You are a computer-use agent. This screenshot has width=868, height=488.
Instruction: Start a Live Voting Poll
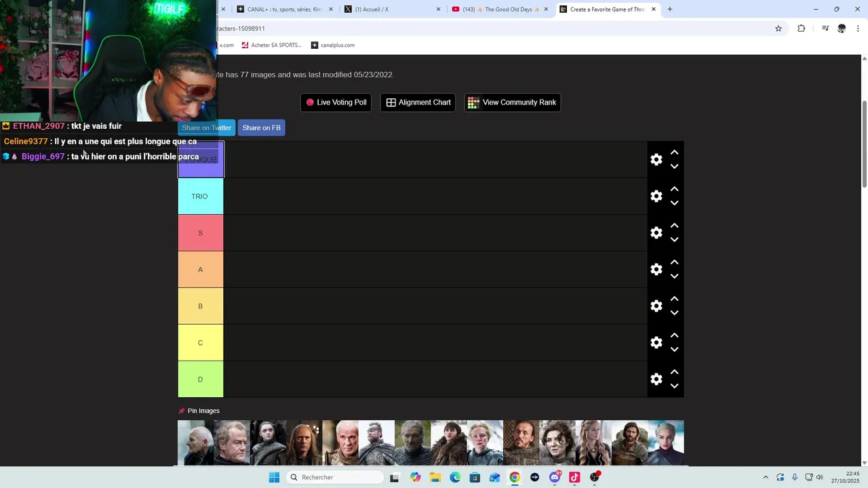point(336,102)
